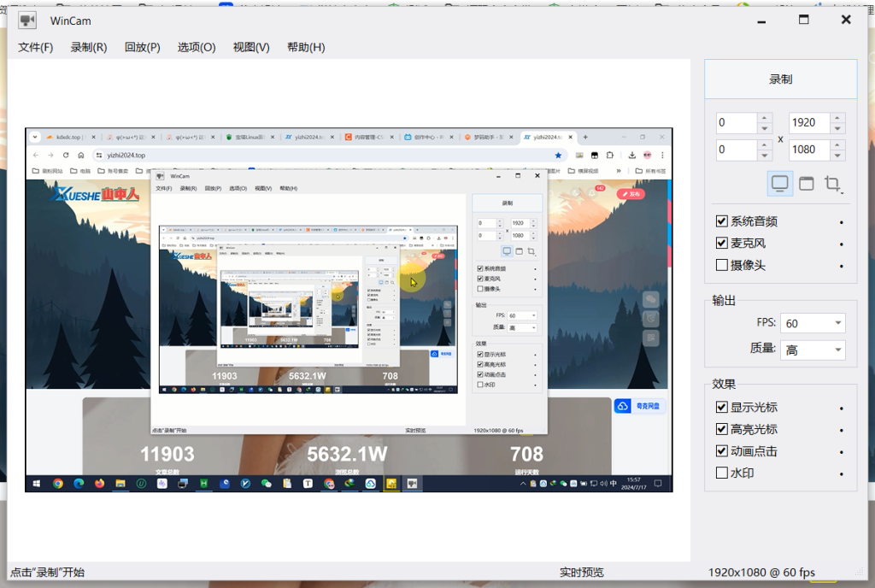Open the 文件(F) menu
Viewport: 875px width, 588px height.
pyautogui.click(x=36, y=47)
